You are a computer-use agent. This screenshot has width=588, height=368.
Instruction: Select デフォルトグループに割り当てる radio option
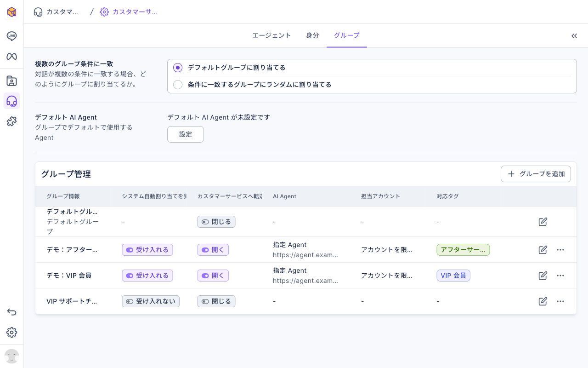(x=178, y=68)
